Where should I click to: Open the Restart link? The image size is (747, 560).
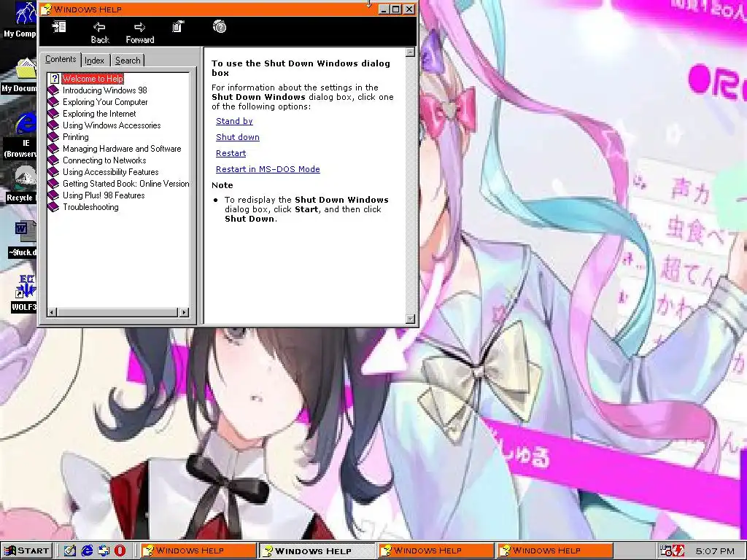(x=231, y=153)
